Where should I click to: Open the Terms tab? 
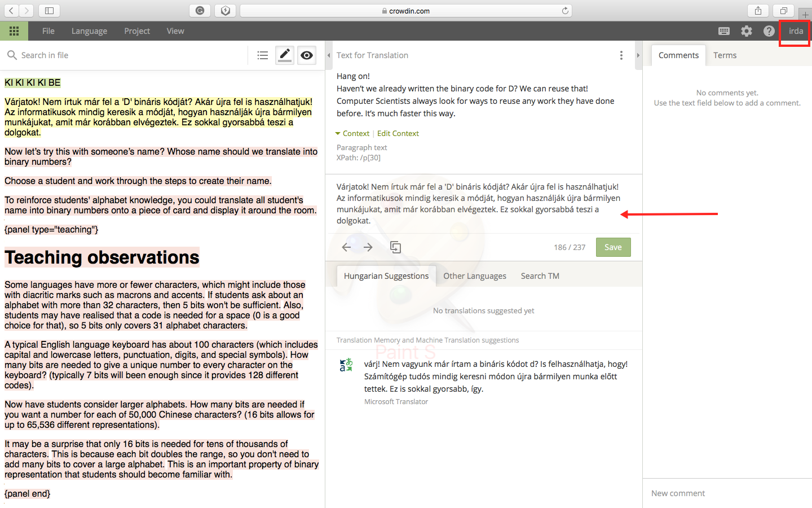[725, 55]
